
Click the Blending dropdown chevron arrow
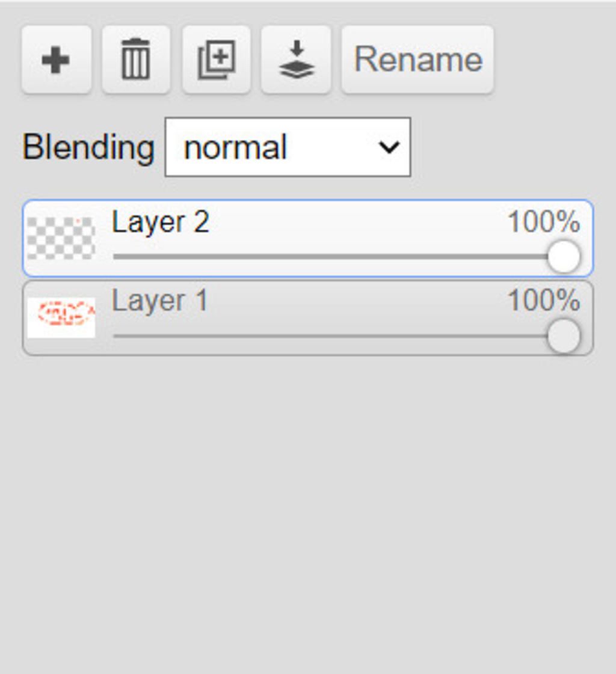point(389,147)
